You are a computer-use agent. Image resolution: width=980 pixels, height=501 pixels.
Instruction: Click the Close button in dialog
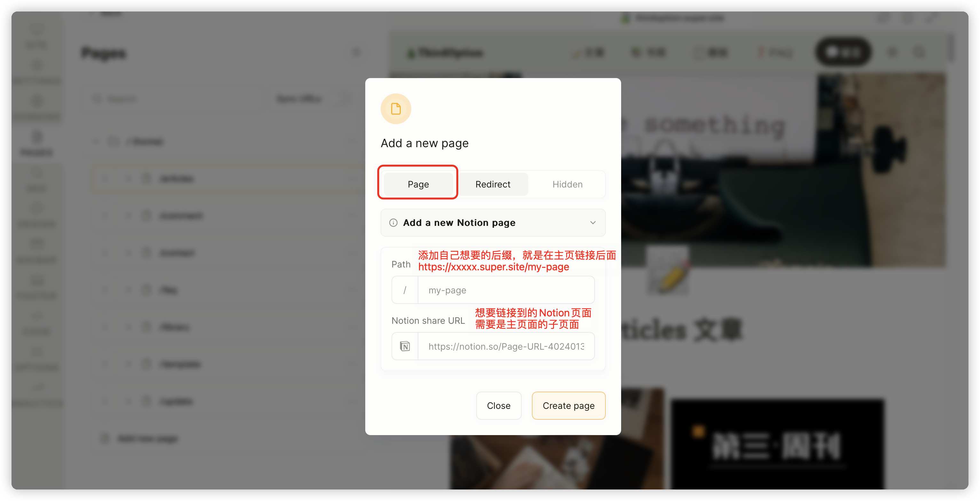click(x=498, y=405)
